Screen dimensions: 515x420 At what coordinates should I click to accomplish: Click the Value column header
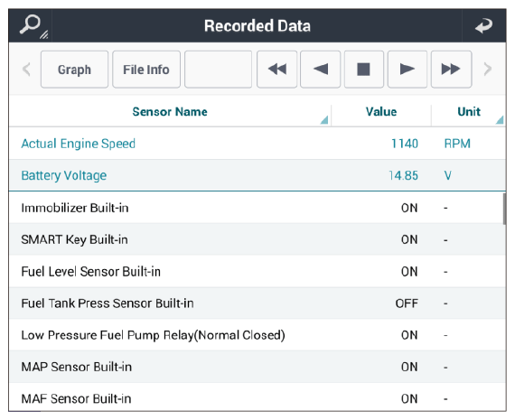[x=381, y=112]
